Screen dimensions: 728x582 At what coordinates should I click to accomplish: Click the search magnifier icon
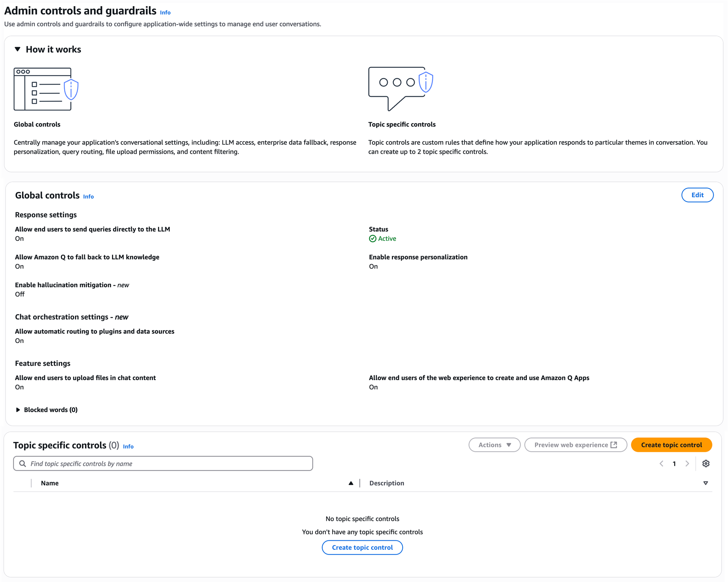point(23,463)
